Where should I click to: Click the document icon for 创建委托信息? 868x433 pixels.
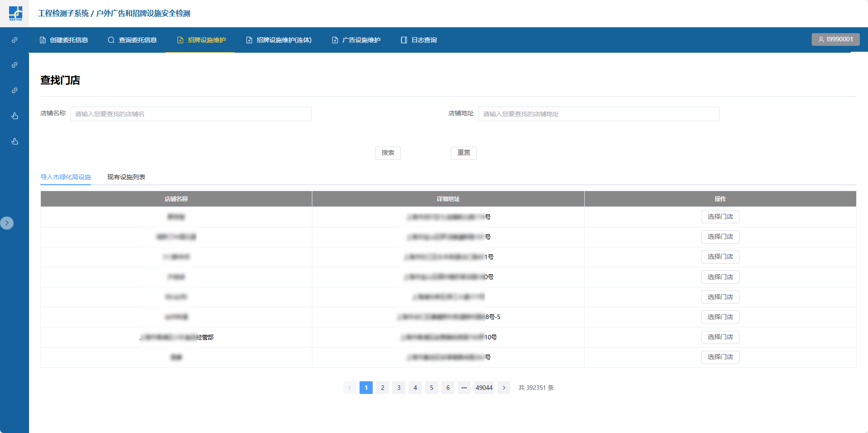pyautogui.click(x=43, y=40)
